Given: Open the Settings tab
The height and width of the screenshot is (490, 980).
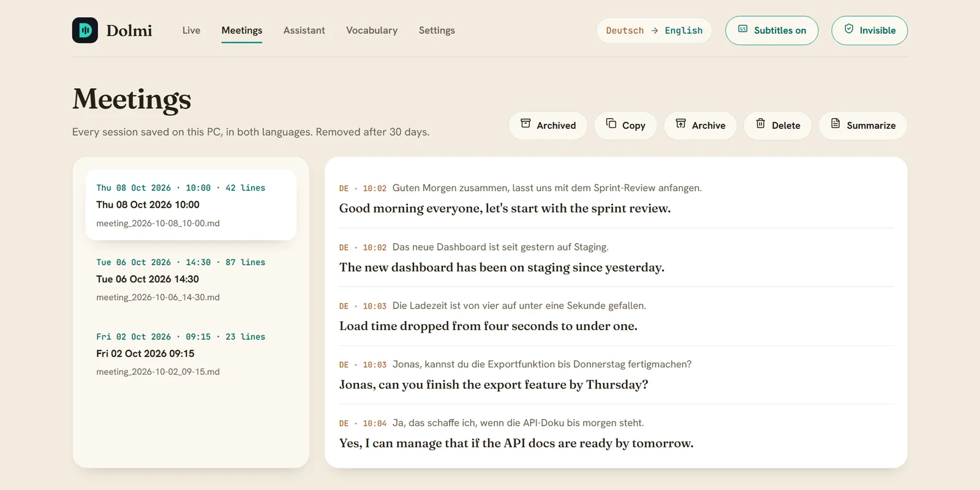Looking at the screenshot, I should [437, 30].
